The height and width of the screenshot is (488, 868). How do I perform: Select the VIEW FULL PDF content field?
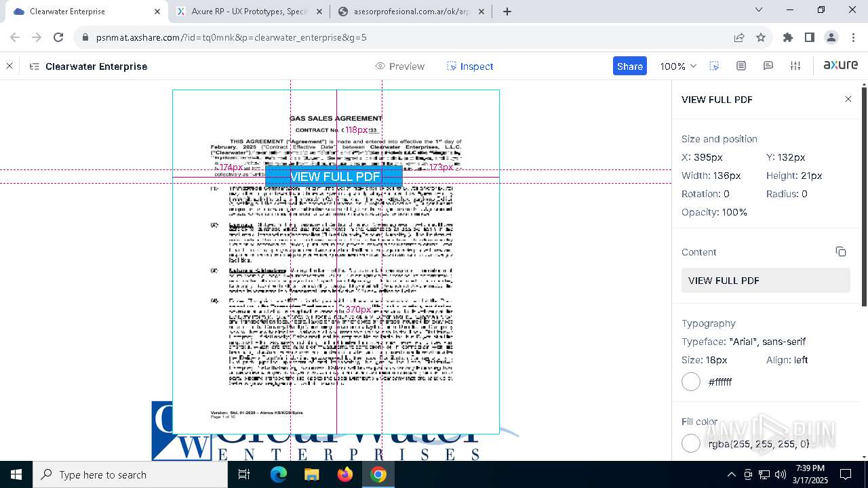click(x=766, y=281)
